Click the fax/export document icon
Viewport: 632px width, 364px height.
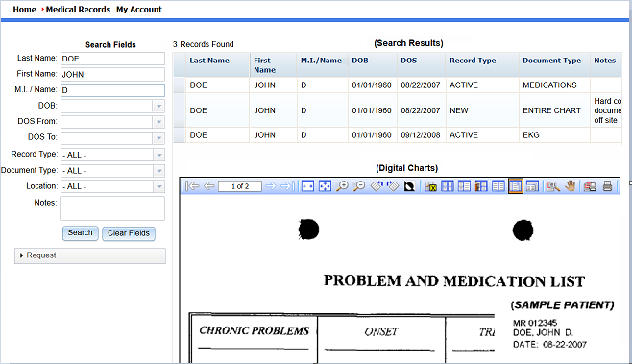tap(590, 185)
